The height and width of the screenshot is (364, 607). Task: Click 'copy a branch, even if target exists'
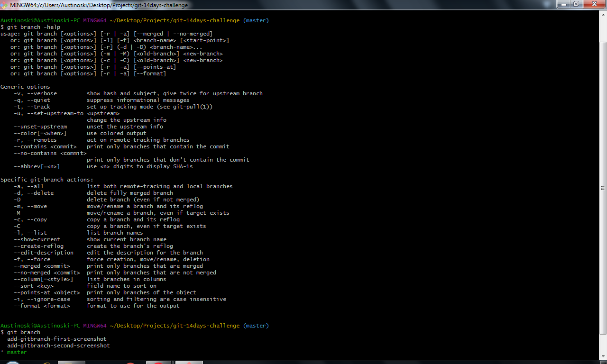pyautogui.click(x=146, y=226)
